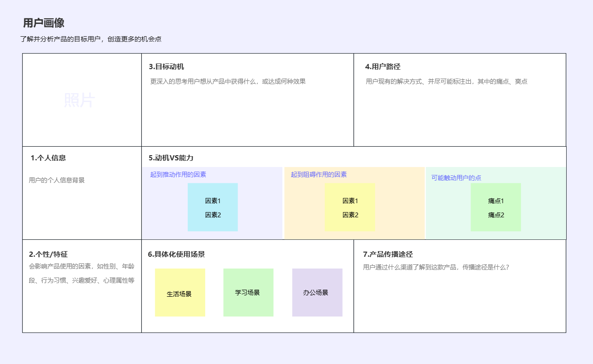This screenshot has height=364, width=593.
Task: Click the 起到推动作用的因素 label
Action: [x=178, y=174]
